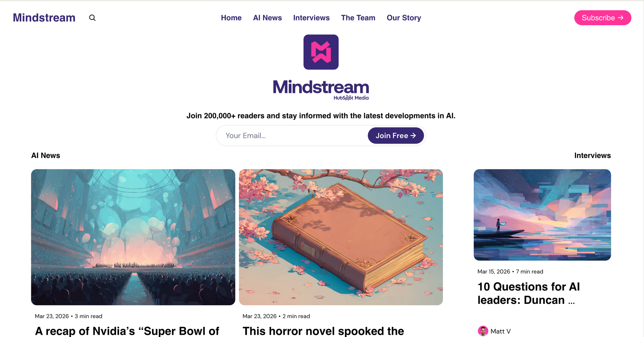Open the AI News section heading
The height and width of the screenshot is (337, 644).
pos(46,155)
